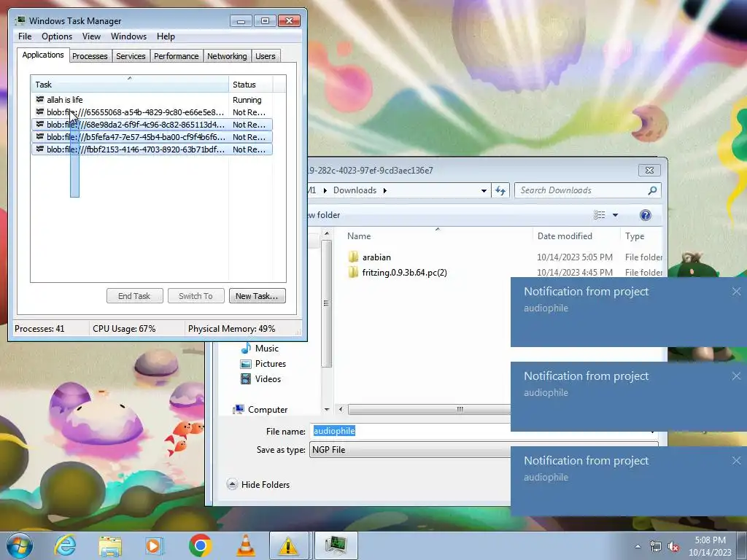747x560 pixels.
Task: Sort task list by Task column header
Action: [x=130, y=85]
